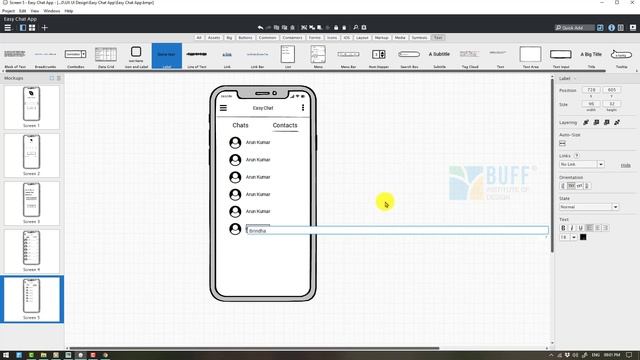Open the Windows Start button
The height and width of the screenshot is (360, 640).
(6, 355)
